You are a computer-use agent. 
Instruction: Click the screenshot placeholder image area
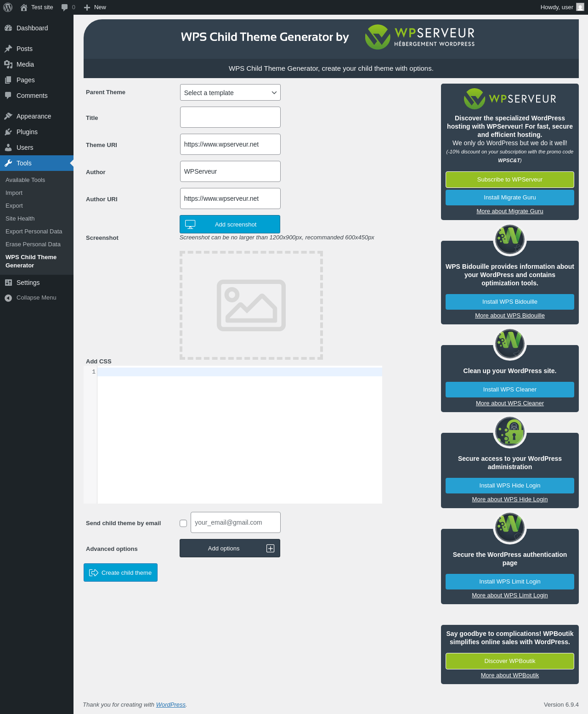tap(251, 305)
